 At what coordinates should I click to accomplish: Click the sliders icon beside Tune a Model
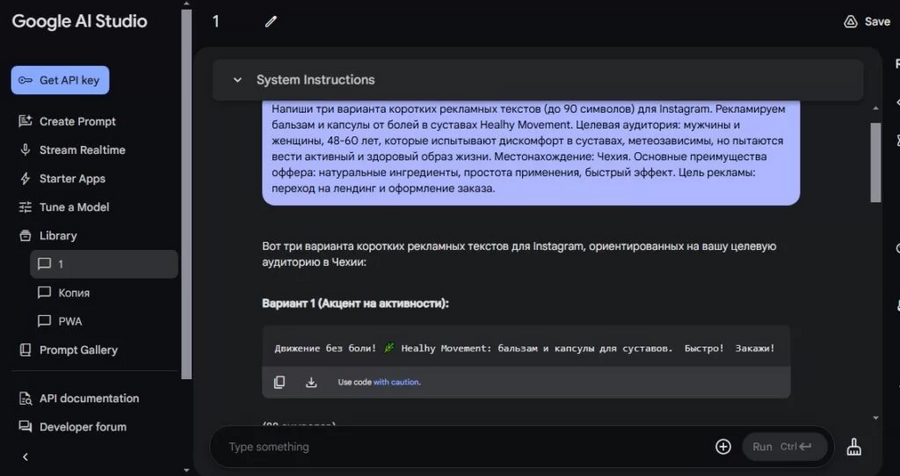[25, 207]
